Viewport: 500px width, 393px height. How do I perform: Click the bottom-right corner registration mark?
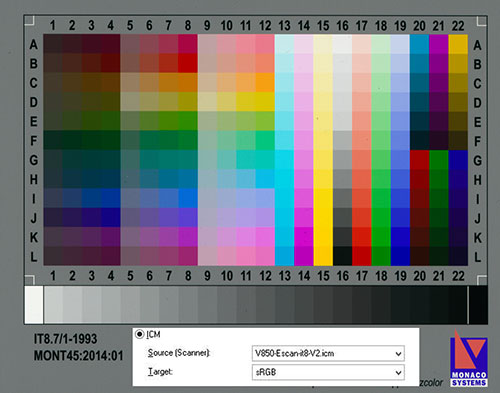pyautogui.click(x=482, y=280)
